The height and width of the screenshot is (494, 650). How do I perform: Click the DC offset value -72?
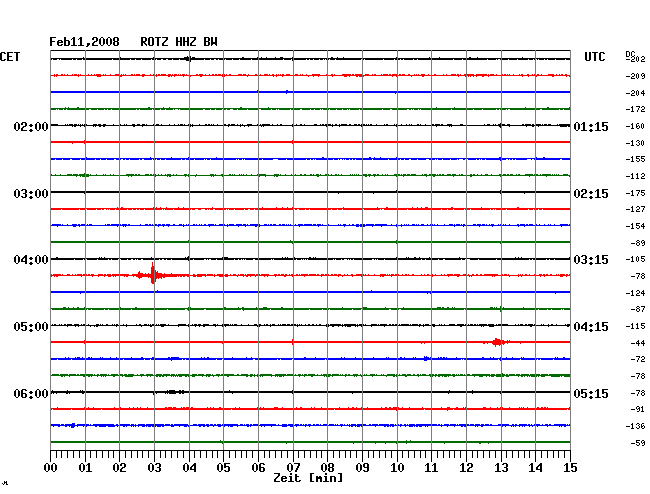(638, 359)
